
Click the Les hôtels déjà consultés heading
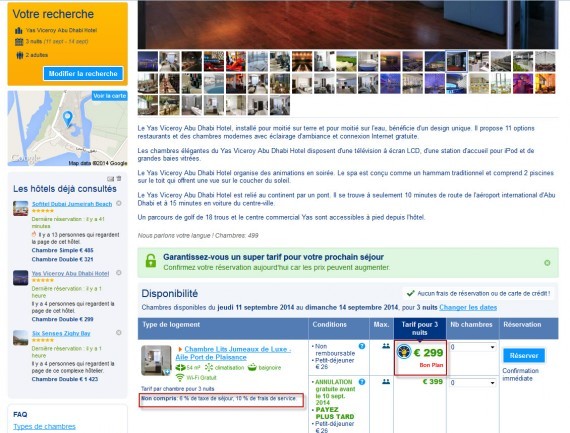click(65, 189)
